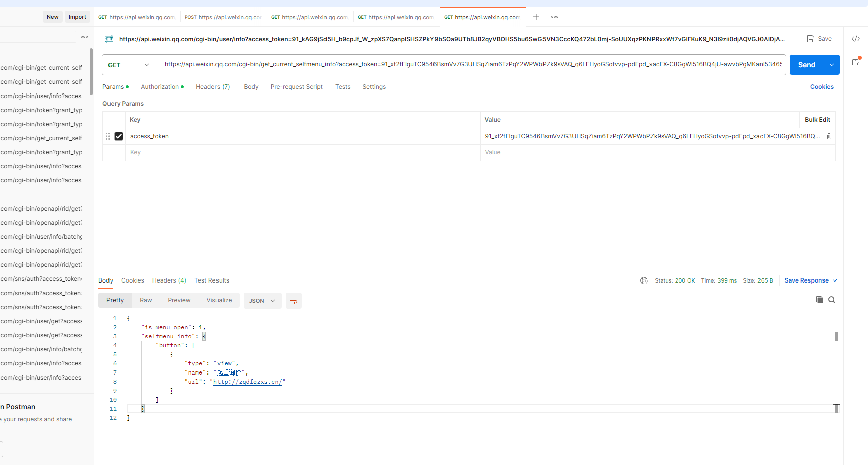The image size is (868, 468).
Task: Open a new request tab with plus icon
Action: [536, 17]
